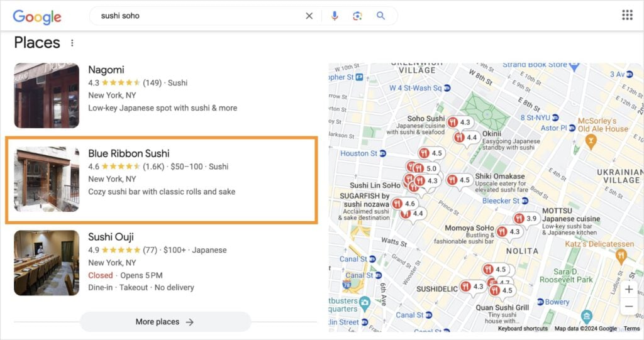Viewport: 644px width, 340px height.
Task: Click the More places button
Action: click(165, 322)
